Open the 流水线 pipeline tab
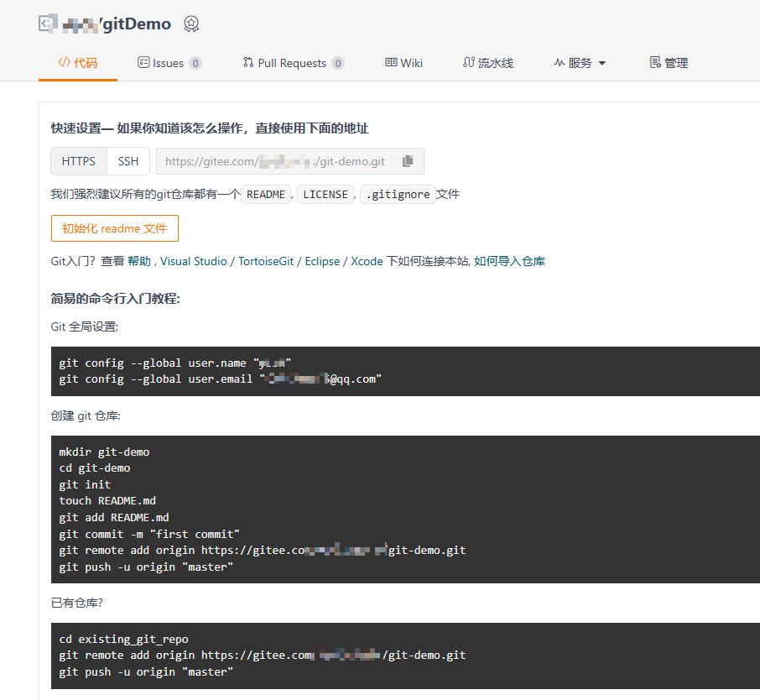The width and height of the screenshot is (760, 700). 488,63
